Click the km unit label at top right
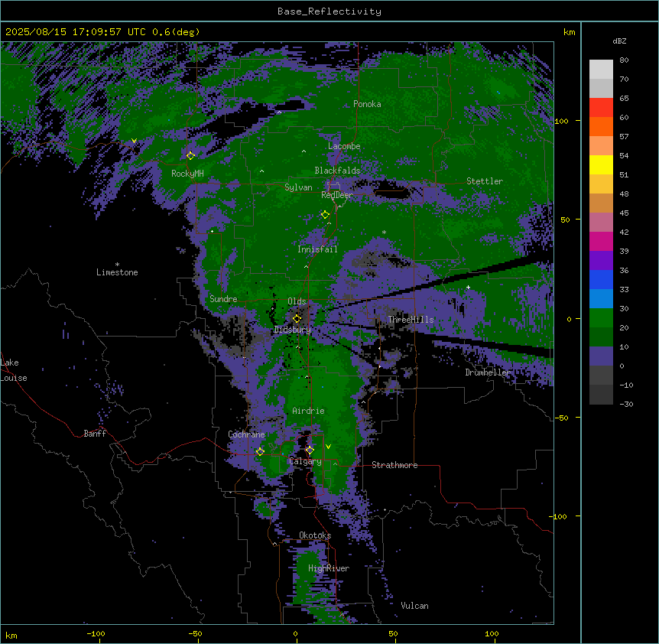The image size is (659, 644). click(x=569, y=32)
